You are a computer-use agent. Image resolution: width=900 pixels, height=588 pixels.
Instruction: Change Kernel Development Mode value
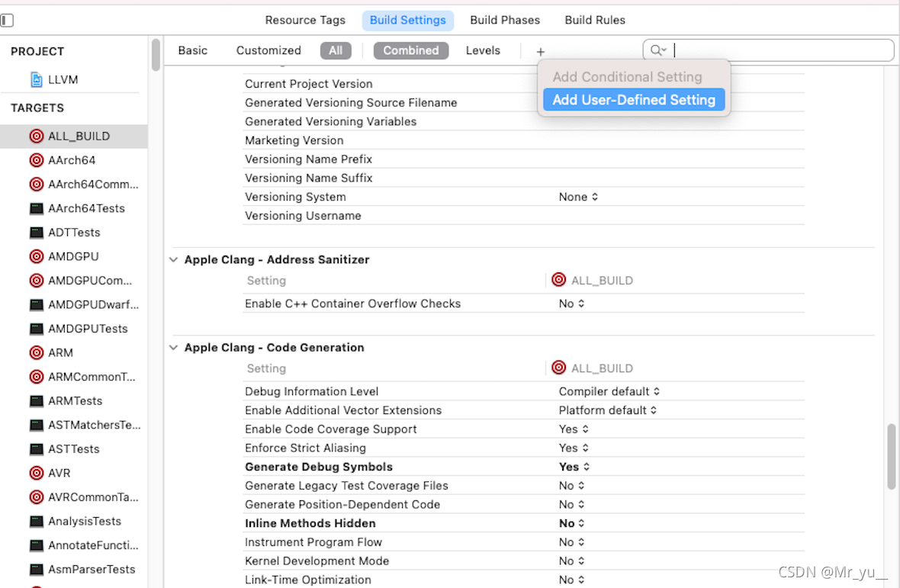point(572,561)
